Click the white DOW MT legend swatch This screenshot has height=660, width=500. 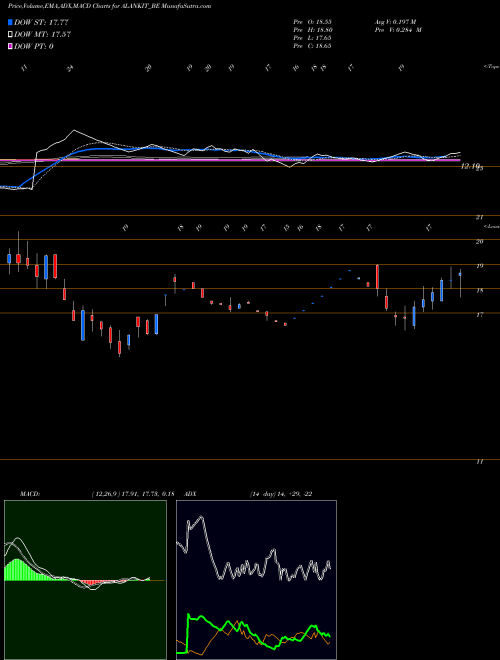pos(11,35)
